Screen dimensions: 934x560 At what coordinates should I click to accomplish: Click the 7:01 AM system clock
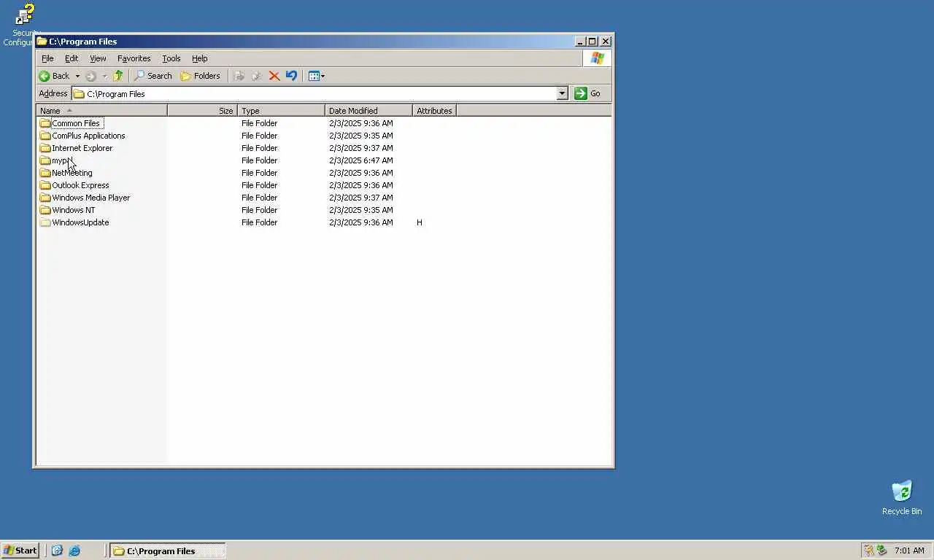point(909,551)
